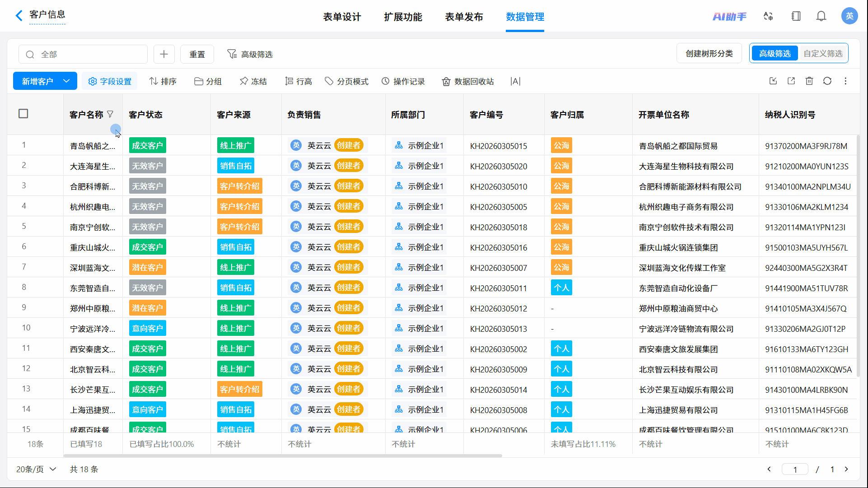Click 成交客户 tag in 青岛帆船 row

147,145
